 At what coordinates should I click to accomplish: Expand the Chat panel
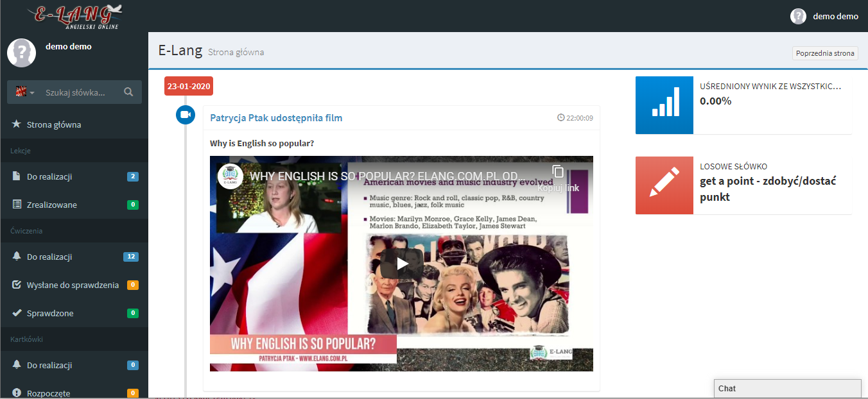coord(787,388)
